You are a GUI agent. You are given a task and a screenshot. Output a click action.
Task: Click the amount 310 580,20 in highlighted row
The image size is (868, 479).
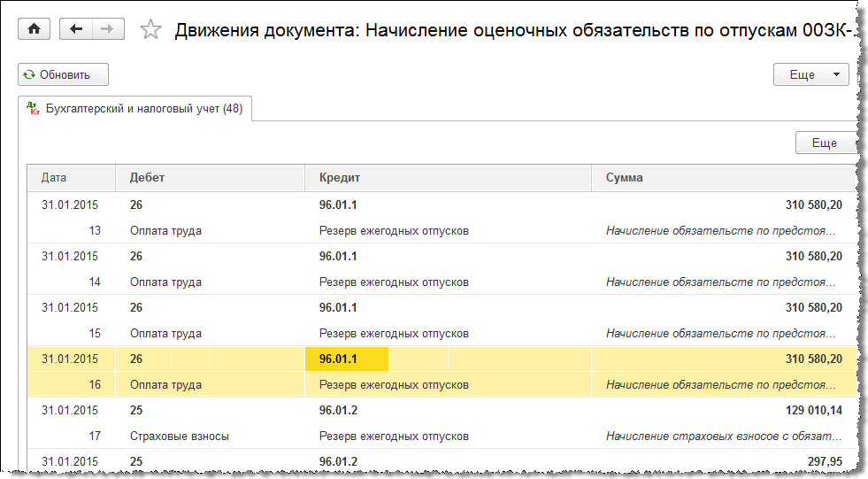click(814, 359)
